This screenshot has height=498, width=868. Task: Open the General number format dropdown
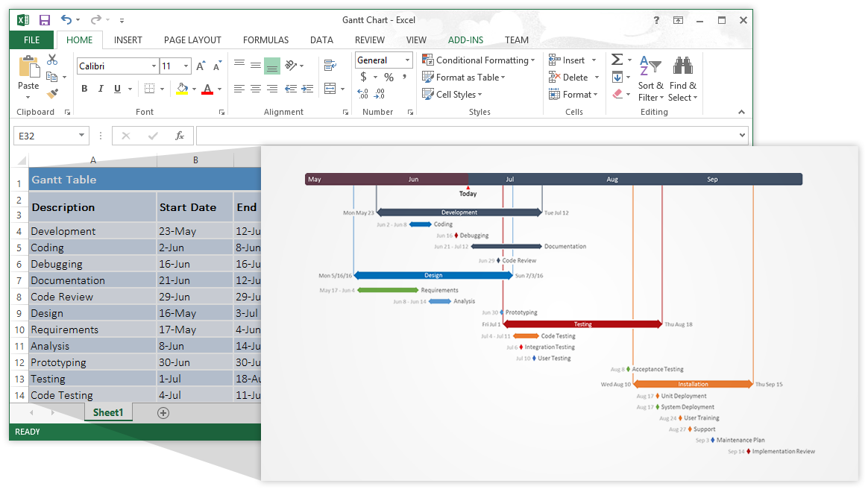(x=407, y=60)
